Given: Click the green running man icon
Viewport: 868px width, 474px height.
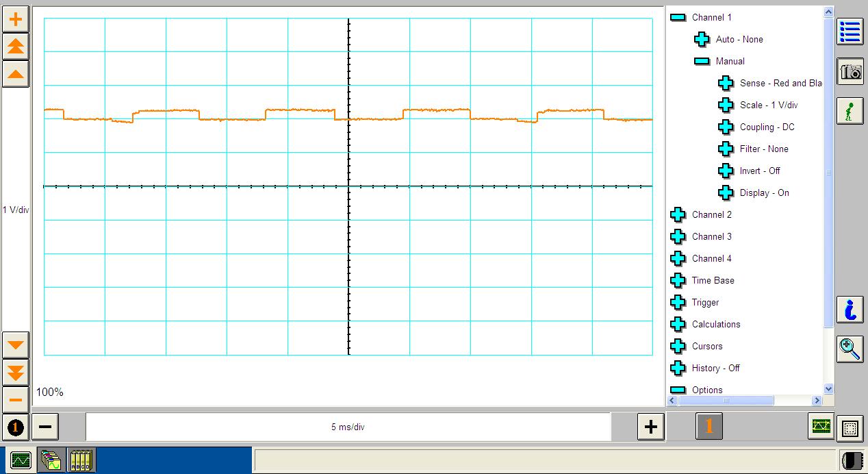Looking at the screenshot, I should (850, 111).
